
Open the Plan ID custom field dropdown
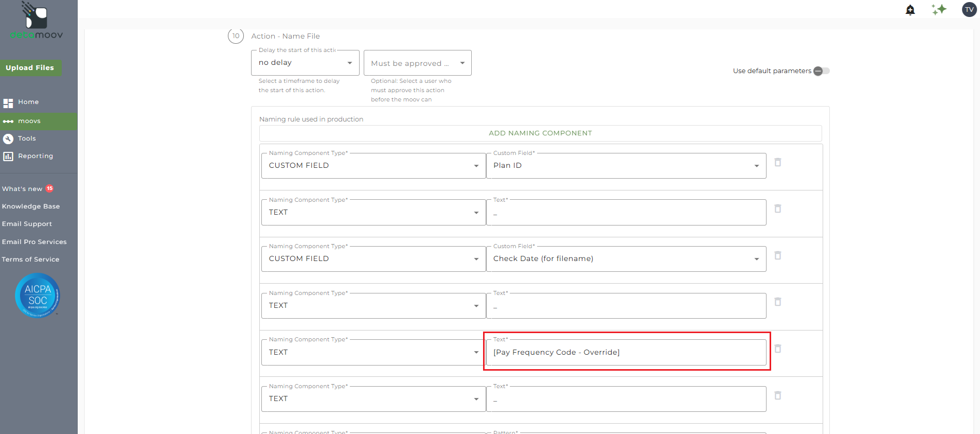tap(626, 166)
